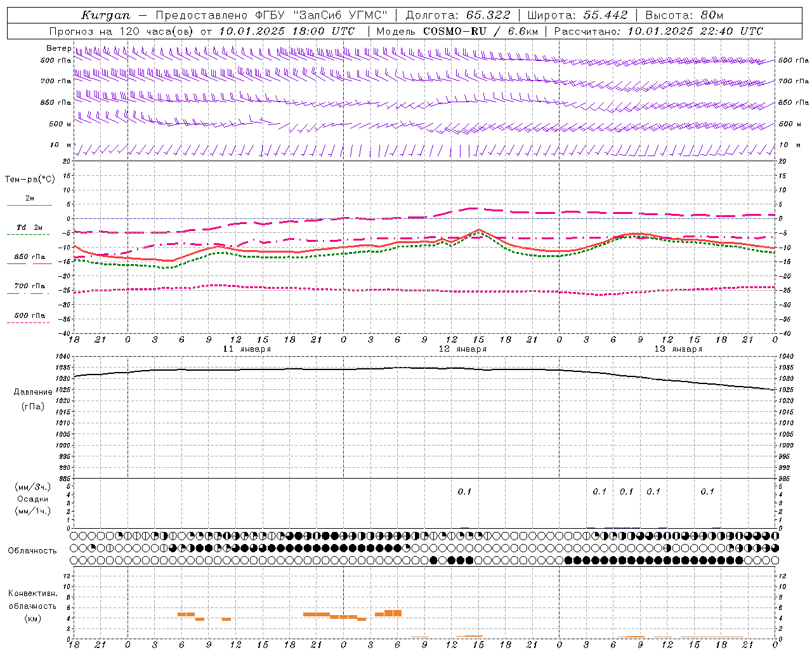This screenshot has width=812, height=650.
Task: Click "500 гПа" in the temperature legend
Action: pyautogui.click(x=30, y=315)
